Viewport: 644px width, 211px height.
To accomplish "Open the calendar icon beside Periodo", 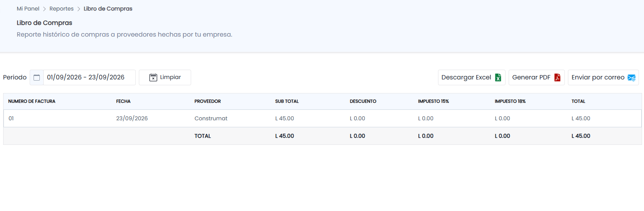I will click(37, 77).
